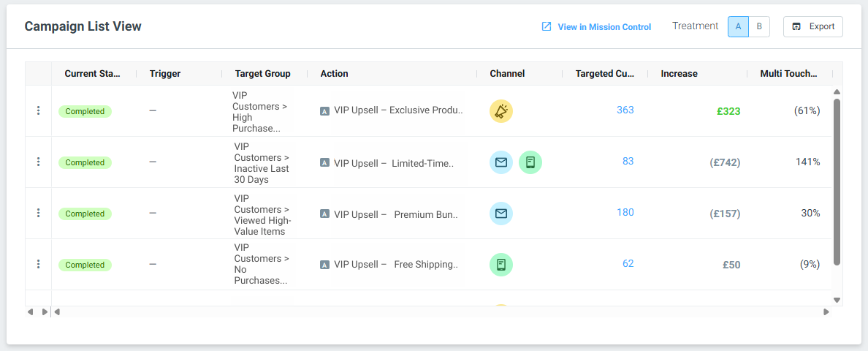Click action VIP Upsell – Premium Bun..

[396, 214]
